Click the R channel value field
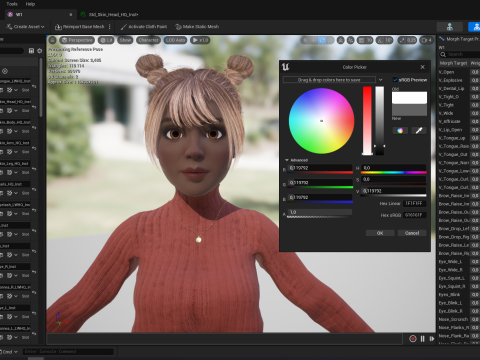Screen dimensions: 480x360 coord(320,168)
